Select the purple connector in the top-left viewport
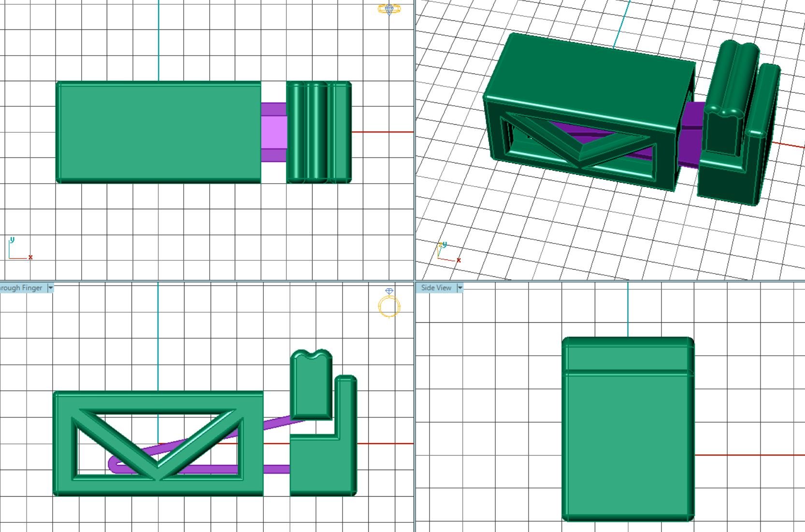 pos(273,132)
